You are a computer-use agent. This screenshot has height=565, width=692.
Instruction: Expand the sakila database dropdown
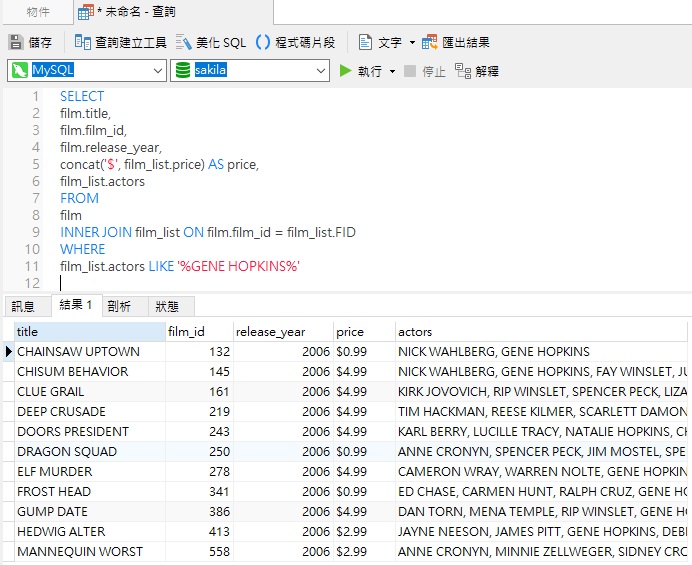click(x=320, y=71)
